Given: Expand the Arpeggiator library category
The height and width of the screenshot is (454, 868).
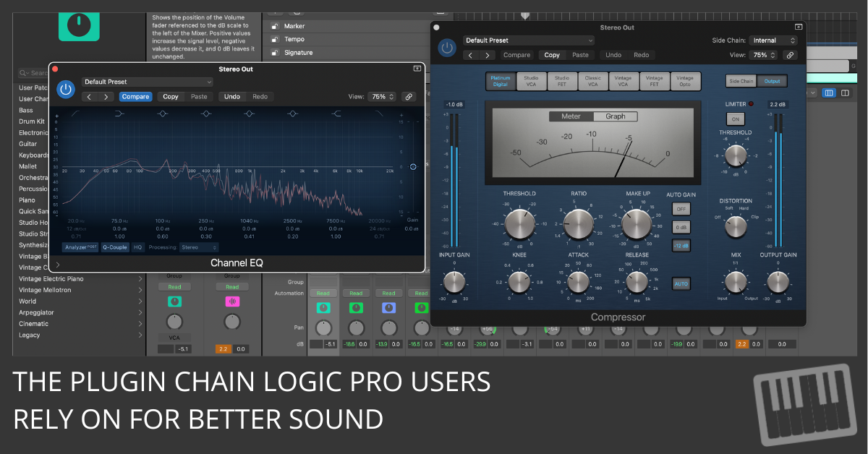Looking at the screenshot, I should [140, 312].
